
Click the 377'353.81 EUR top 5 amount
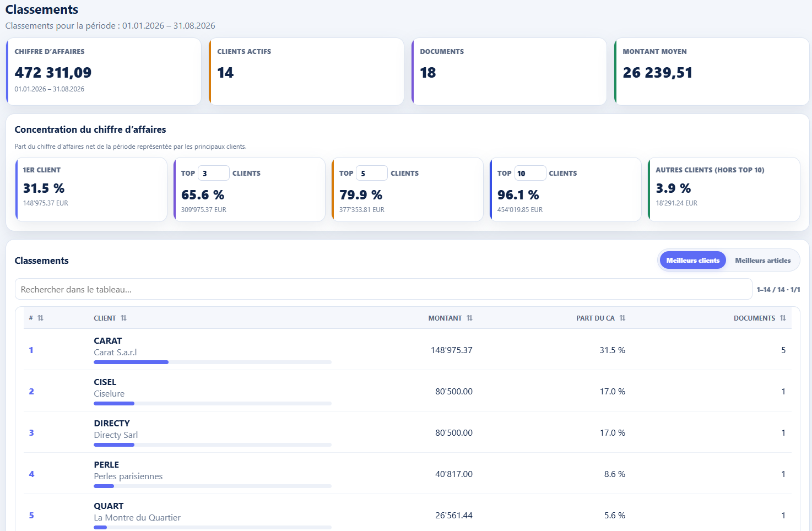[x=362, y=209]
